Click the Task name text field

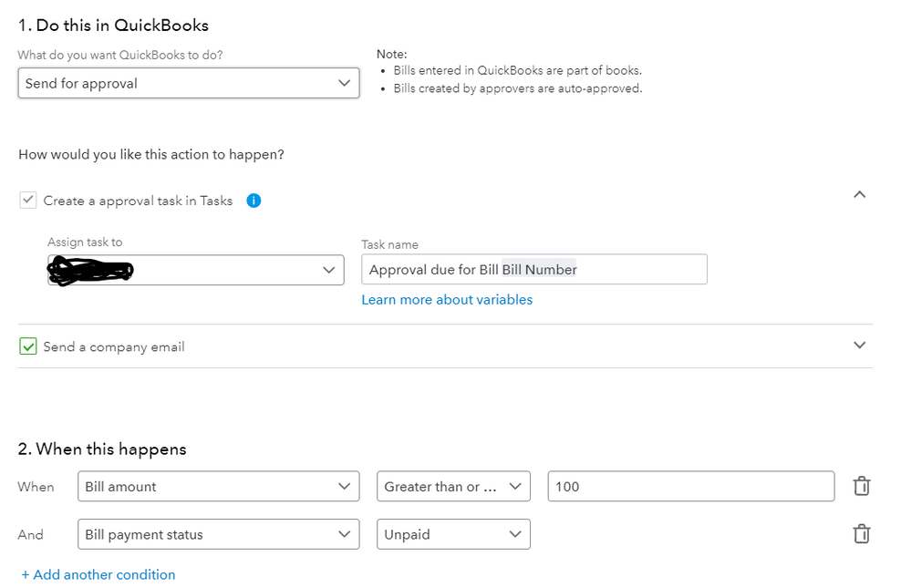coord(638,270)
